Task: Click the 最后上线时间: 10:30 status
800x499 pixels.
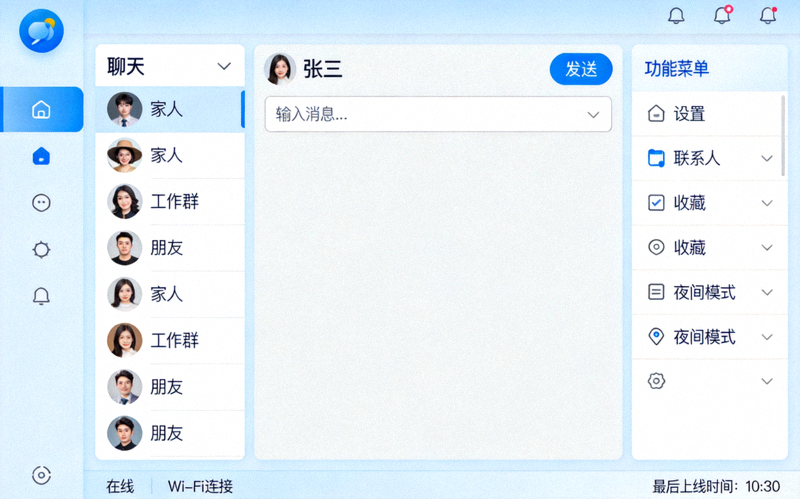Action: tap(716, 486)
